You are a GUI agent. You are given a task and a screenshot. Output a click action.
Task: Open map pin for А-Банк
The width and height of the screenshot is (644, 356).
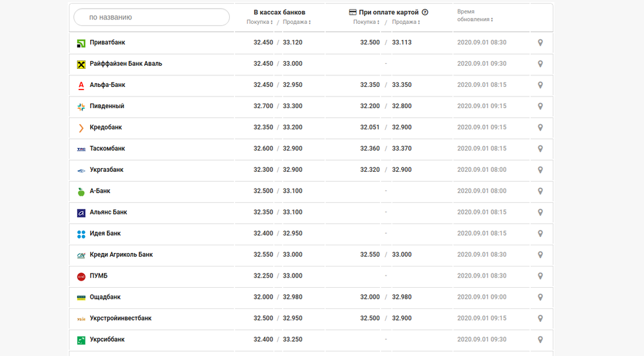(540, 191)
